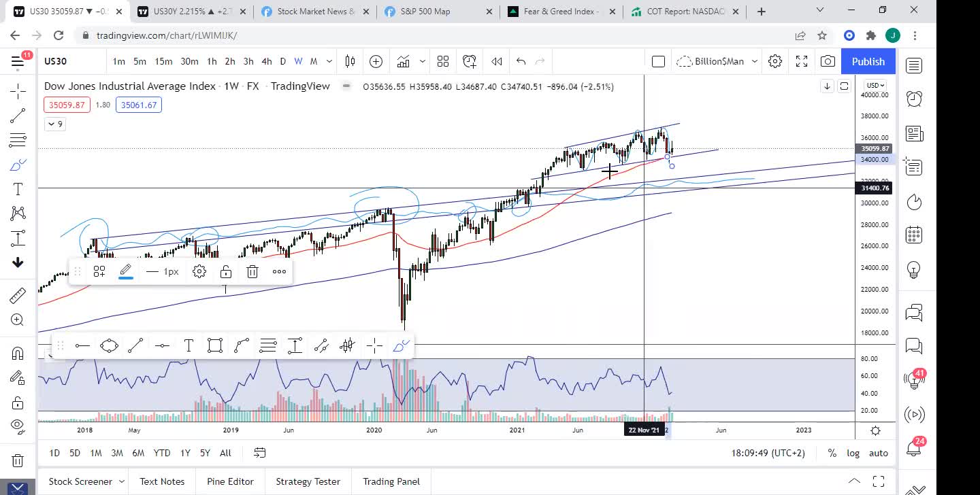The width and height of the screenshot is (980, 495).
Task: Remove drawings with trash icon in left sidebar
Action: [18, 460]
